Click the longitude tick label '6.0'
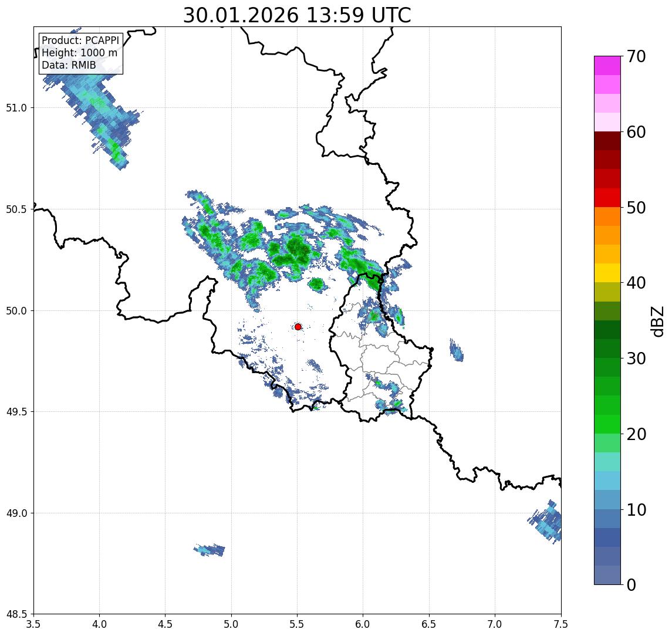This screenshot has width=672, height=636. [x=363, y=624]
